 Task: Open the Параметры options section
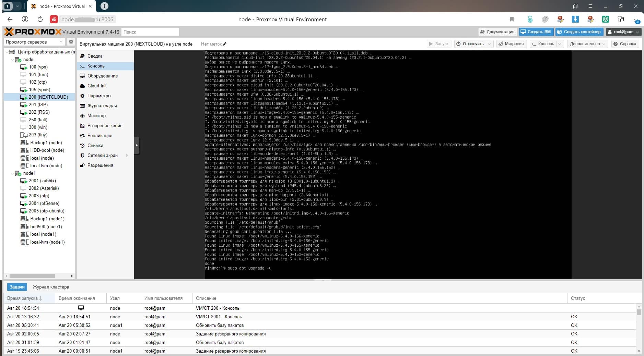pyautogui.click(x=105, y=96)
